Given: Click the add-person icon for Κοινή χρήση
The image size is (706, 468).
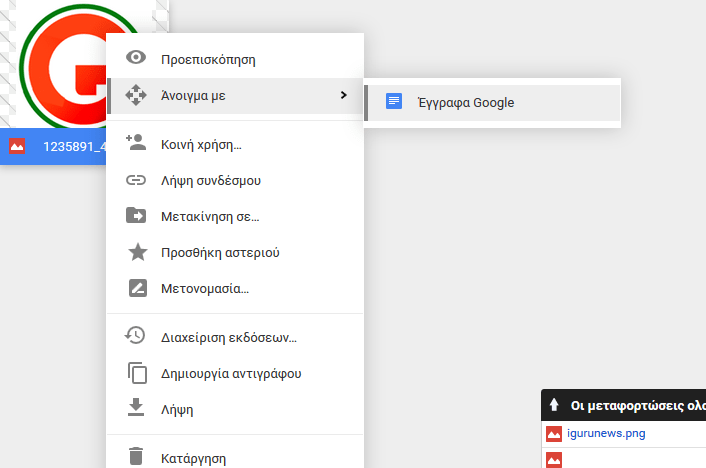Looking at the screenshot, I should [136, 144].
